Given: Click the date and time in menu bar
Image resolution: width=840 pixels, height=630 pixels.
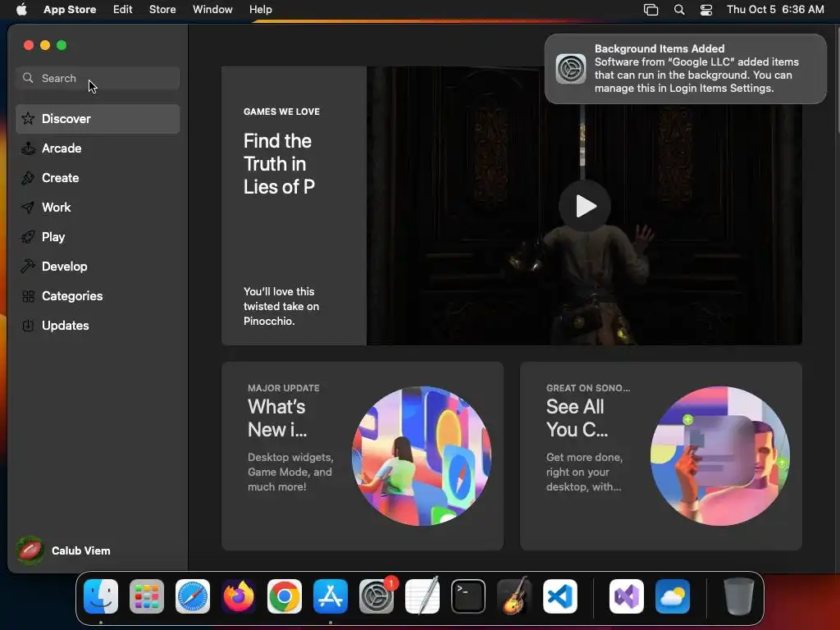Looking at the screenshot, I should [775, 9].
